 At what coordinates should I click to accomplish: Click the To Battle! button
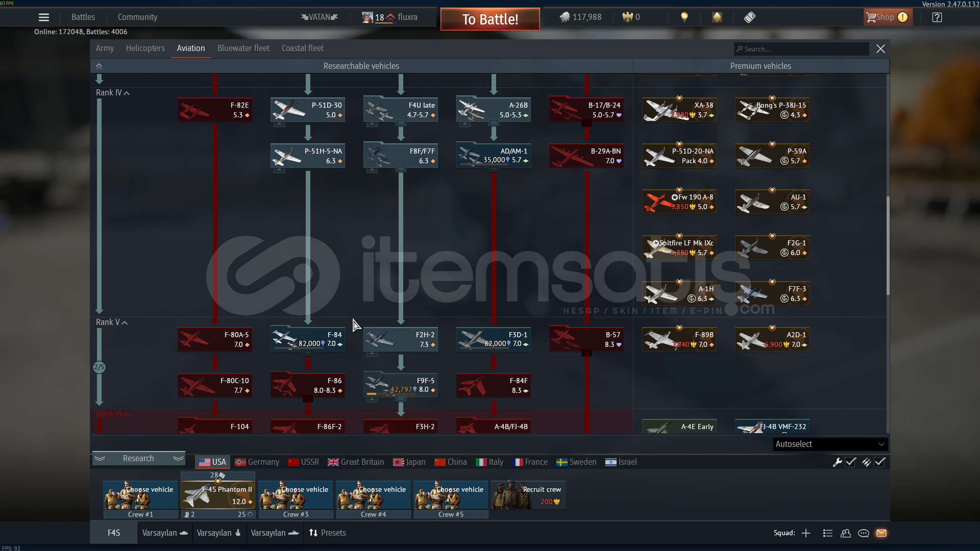490,19
